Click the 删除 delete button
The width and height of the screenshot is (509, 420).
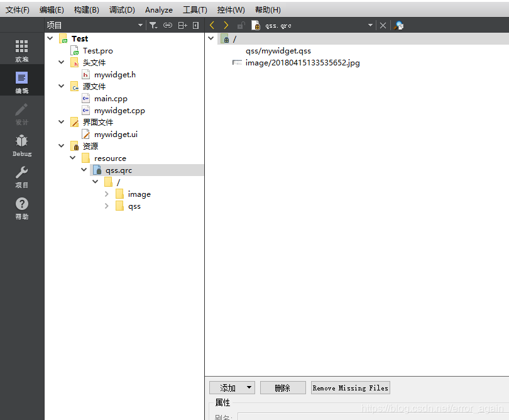(x=283, y=388)
